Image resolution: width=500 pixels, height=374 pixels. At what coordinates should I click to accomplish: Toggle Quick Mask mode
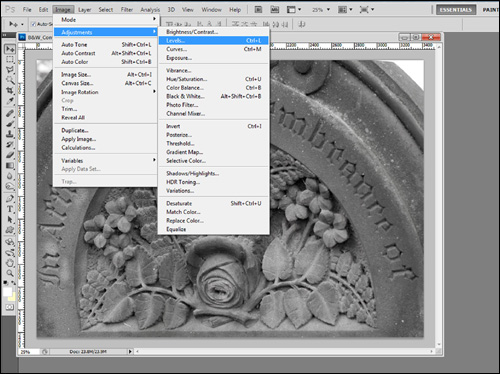point(10,307)
